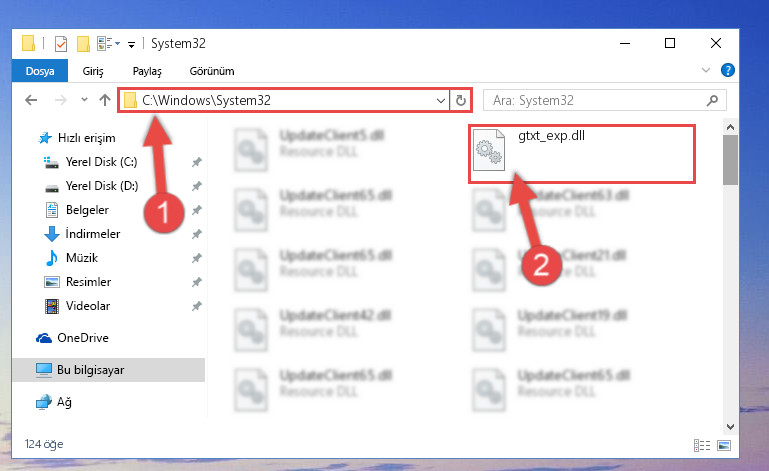Unpin Belgeler using its pin icon

(x=197, y=210)
